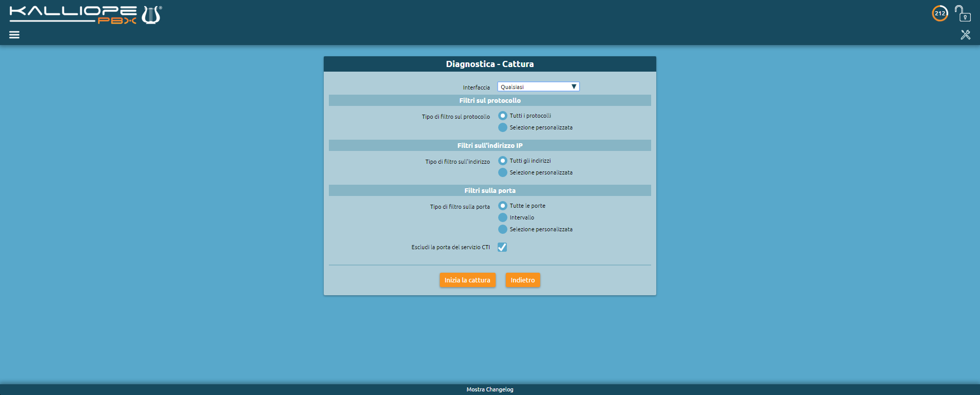Click the Tipo di filtro sulla porta label

tap(460, 207)
